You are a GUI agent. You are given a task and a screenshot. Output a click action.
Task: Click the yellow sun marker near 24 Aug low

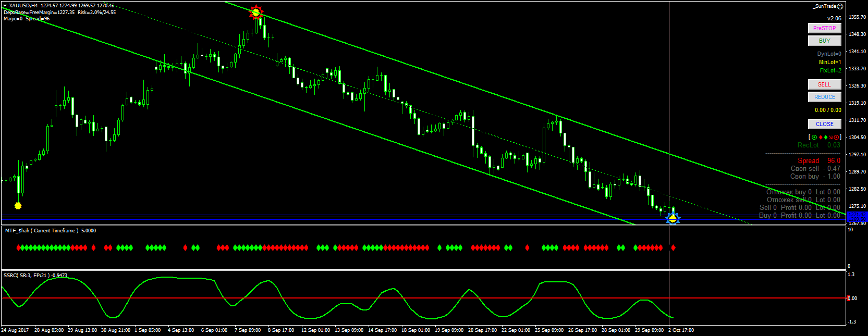point(18,206)
